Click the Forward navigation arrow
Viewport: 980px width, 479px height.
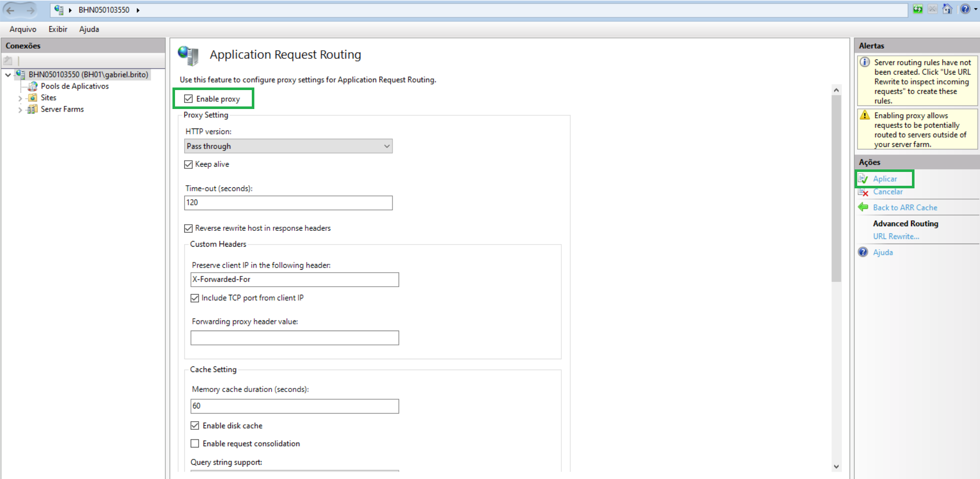30,10
